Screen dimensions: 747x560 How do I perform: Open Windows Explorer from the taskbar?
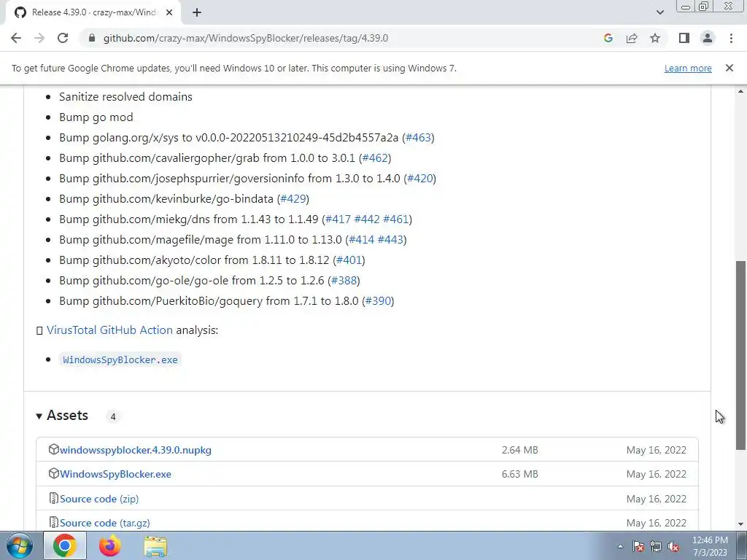click(x=155, y=545)
